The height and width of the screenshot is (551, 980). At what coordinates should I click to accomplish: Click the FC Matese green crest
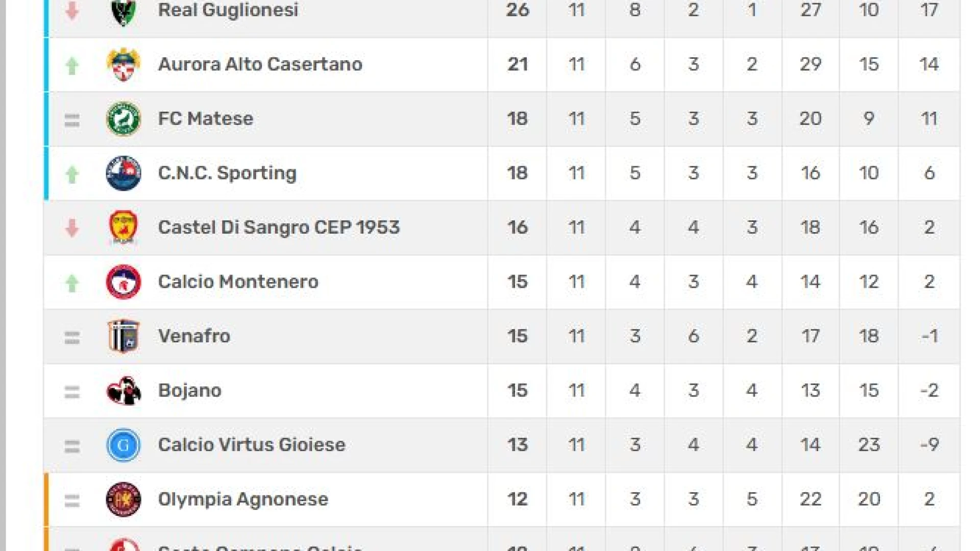pos(123,119)
